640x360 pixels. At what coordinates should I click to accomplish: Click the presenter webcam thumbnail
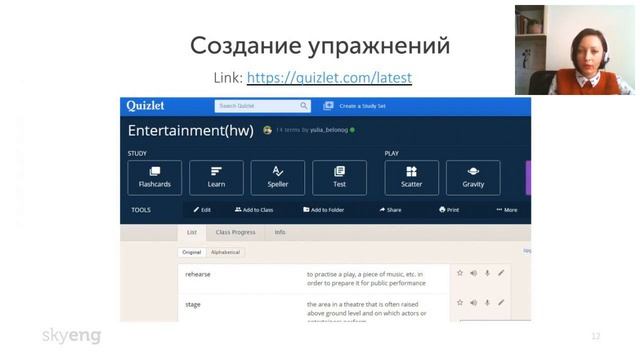(575, 50)
